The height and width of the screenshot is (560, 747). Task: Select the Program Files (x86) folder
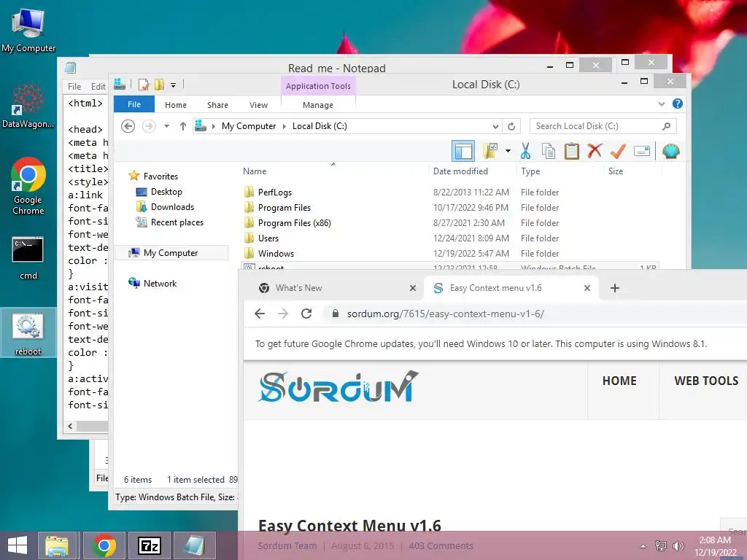tap(295, 223)
